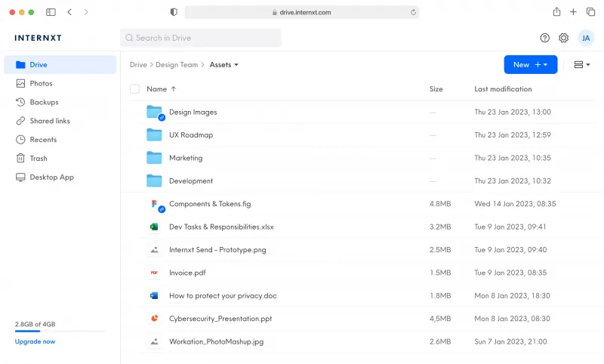
Task: Select Cybersecurity_Presentation.ppt file name
Action: (x=220, y=319)
